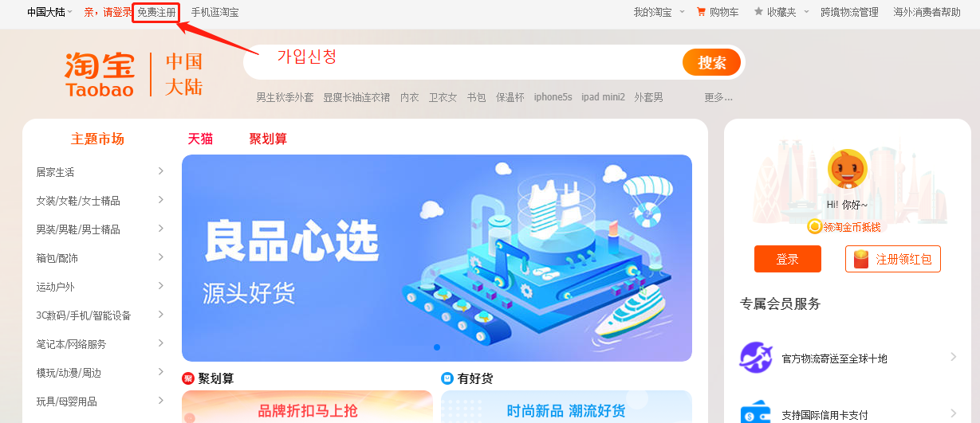Open the shopping cart icon 购物车
980x423 pixels.
point(701,12)
